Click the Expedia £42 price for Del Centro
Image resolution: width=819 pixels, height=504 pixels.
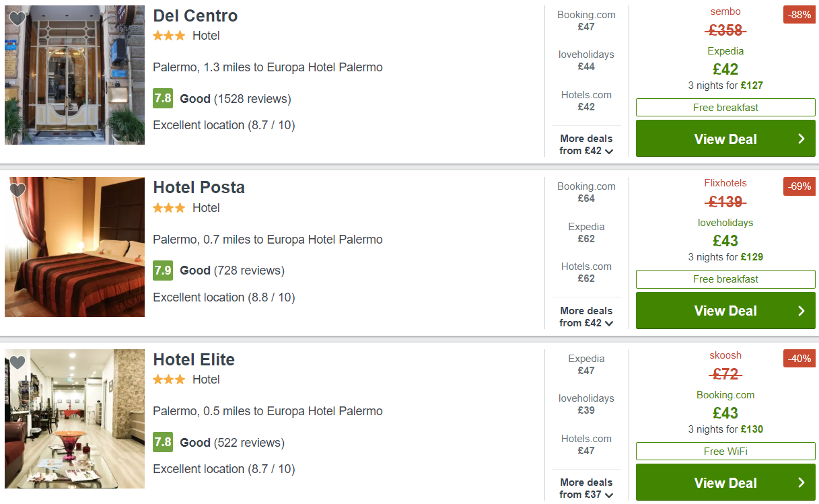point(725,69)
